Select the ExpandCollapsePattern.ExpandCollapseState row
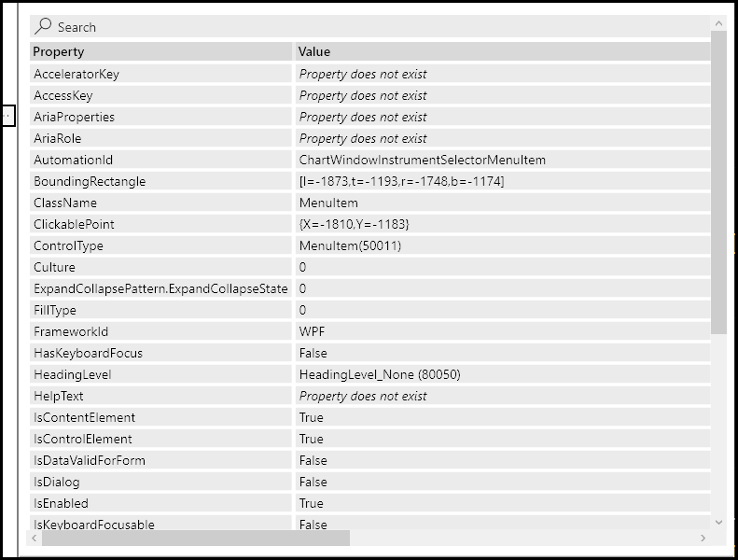 pyautogui.click(x=160, y=288)
